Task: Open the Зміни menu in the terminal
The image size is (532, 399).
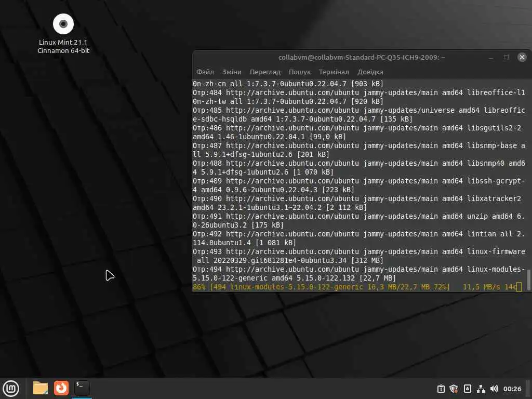Action: point(232,72)
